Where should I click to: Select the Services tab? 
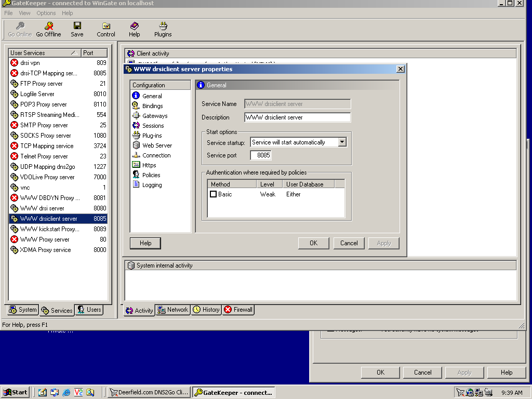coord(57,310)
